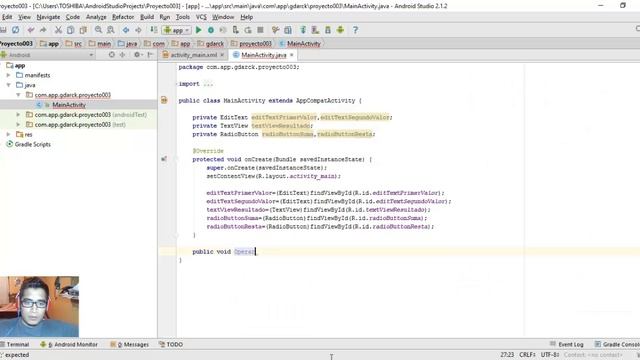Viewport: 640px width, 360px height.
Task: Click the Debug bug icon
Action: (211, 30)
